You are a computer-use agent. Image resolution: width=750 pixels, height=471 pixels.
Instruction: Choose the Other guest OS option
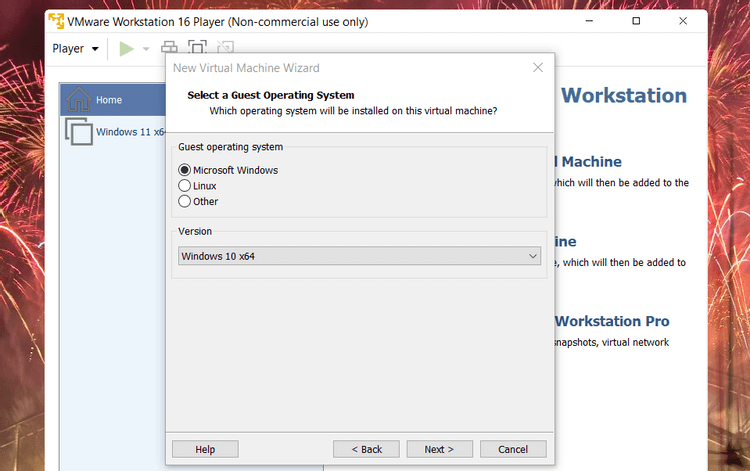pos(184,201)
